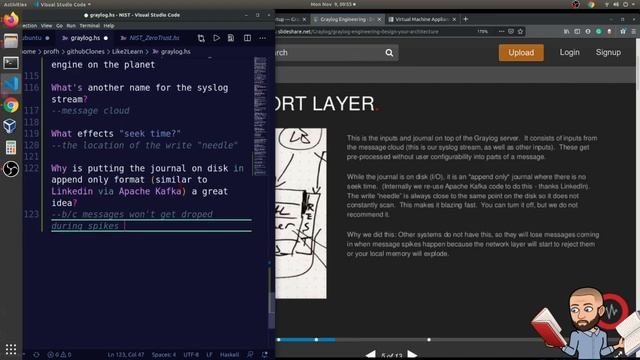Image resolution: width=640 pixels, height=360 pixels.
Task: Open the Files app in the dock
Action: [11, 41]
